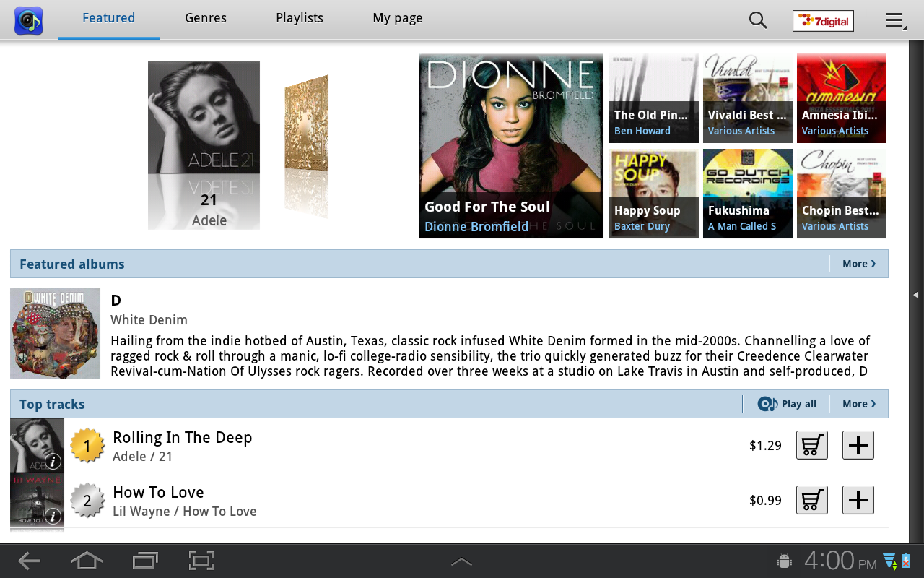
Task: Add How To Love to cart
Action: point(811,500)
